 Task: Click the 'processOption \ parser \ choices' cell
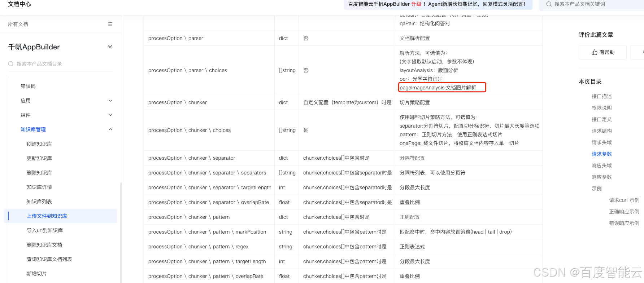click(x=209, y=70)
